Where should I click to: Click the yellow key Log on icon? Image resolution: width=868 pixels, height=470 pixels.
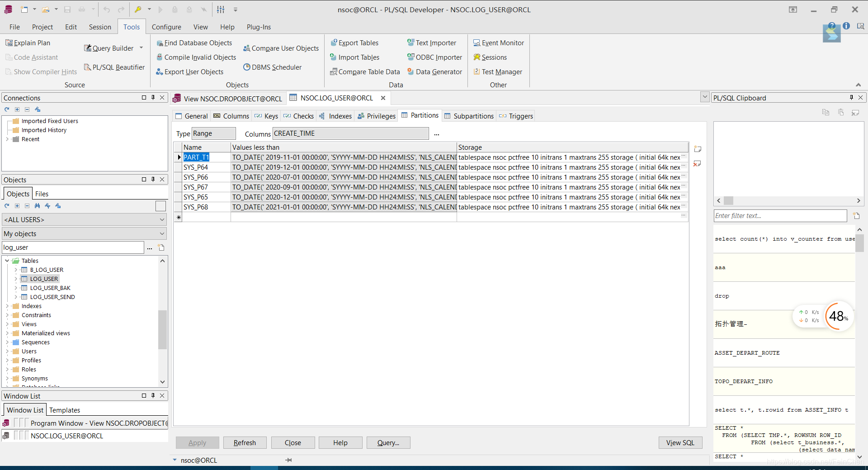coord(138,9)
